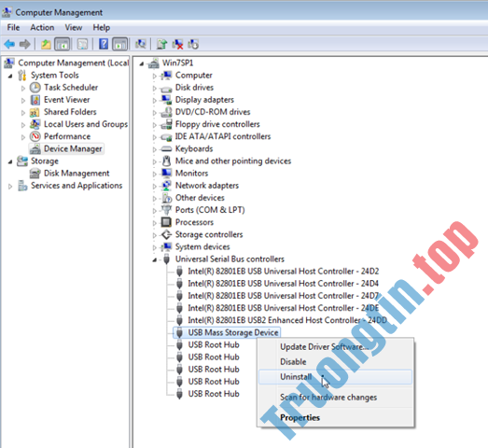
Task: Open the Help menu
Action: pos(101,27)
